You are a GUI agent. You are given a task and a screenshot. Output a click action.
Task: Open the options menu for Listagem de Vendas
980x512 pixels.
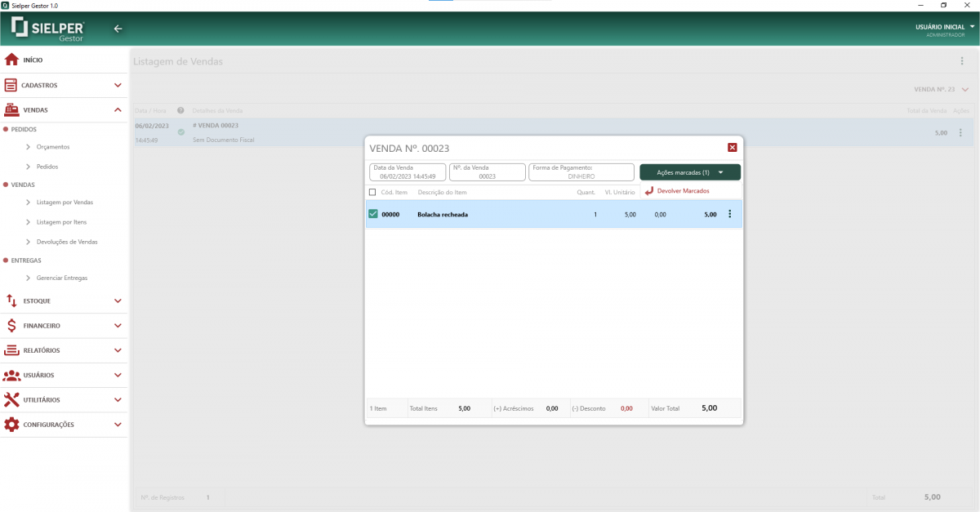click(962, 61)
